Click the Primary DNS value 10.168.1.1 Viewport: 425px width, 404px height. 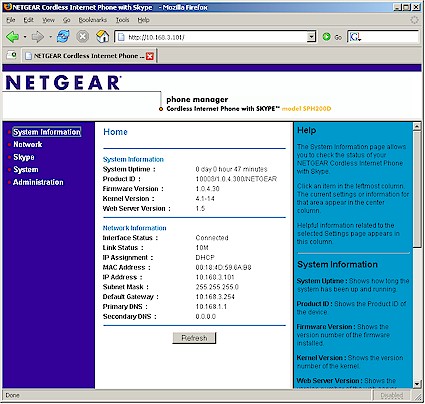(x=211, y=307)
